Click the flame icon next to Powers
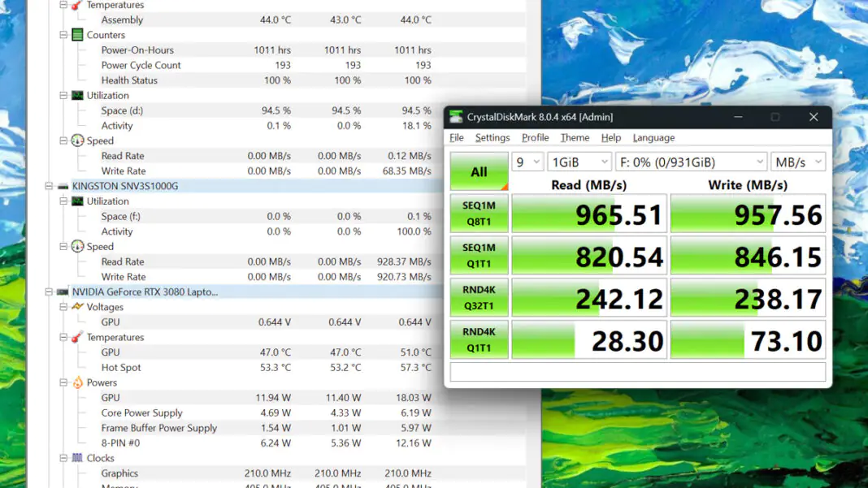The width and height of the screenshot is (868, 488). tap(77, 382)
